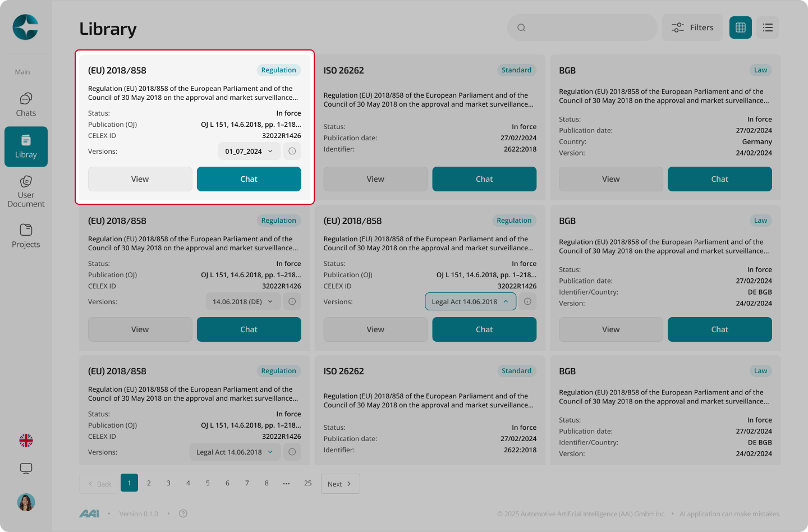The width and height of the screenshot is (808, 532).
Task: Switch to grid view
Action: [x=741, y=27]
